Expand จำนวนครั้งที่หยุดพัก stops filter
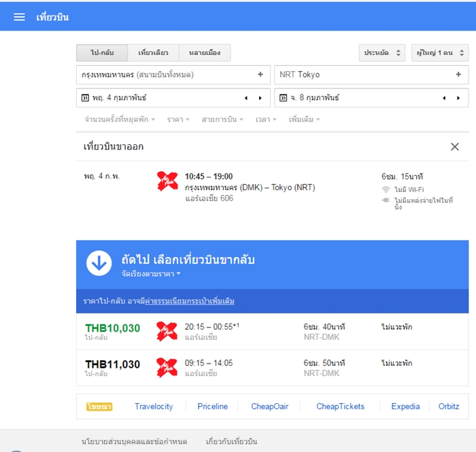 click(x=120, y=120)
